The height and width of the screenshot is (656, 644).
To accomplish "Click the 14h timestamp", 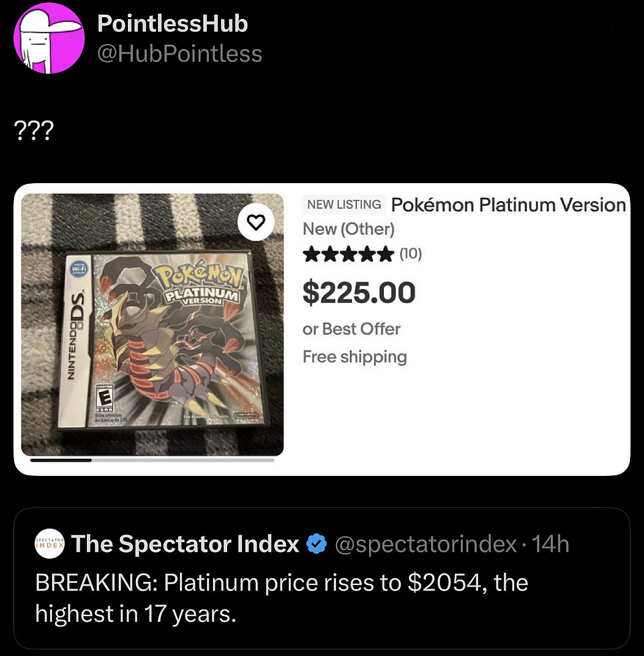I will pos(550,544).
